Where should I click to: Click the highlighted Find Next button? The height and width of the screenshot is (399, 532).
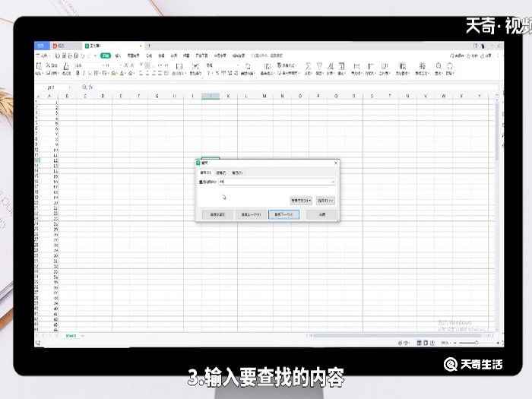(283, 215)
